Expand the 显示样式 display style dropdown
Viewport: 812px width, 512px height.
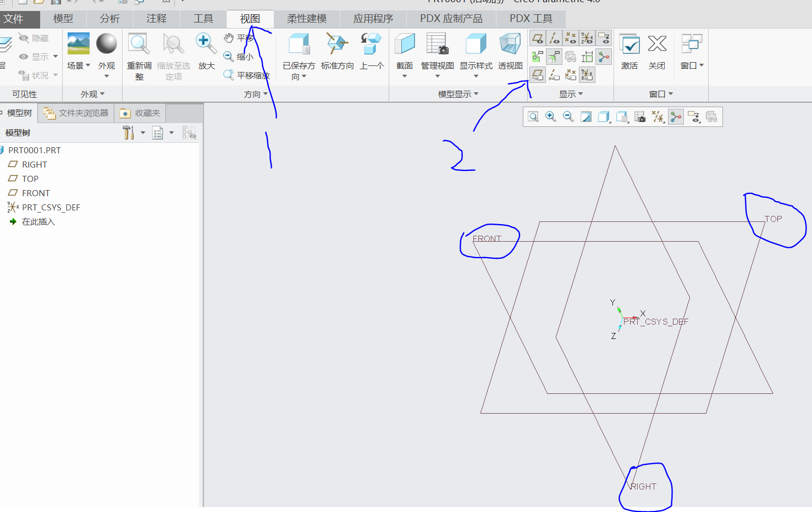tap(476, 76)
